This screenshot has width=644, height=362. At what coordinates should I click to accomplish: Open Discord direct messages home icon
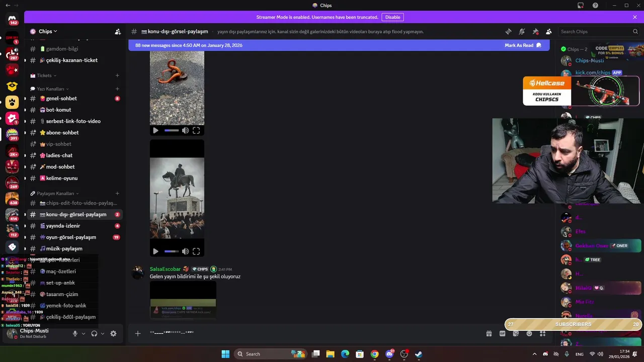click(12, 20)
